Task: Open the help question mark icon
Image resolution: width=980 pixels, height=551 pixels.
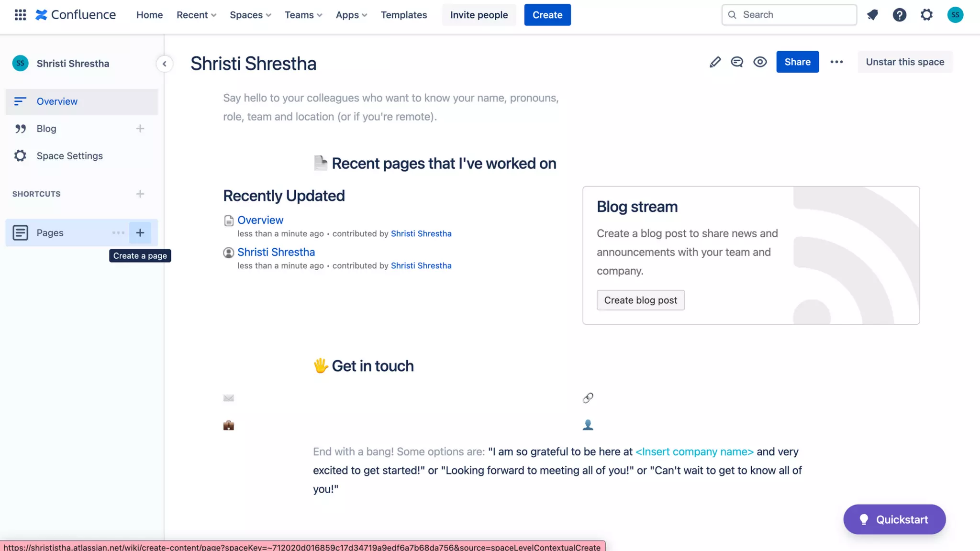Action: 899,15
